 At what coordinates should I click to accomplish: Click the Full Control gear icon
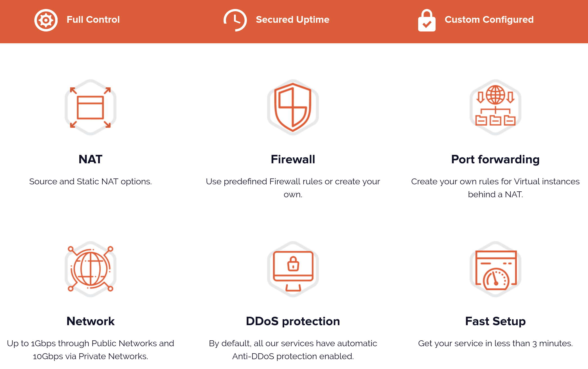click(x=46, y=20)
